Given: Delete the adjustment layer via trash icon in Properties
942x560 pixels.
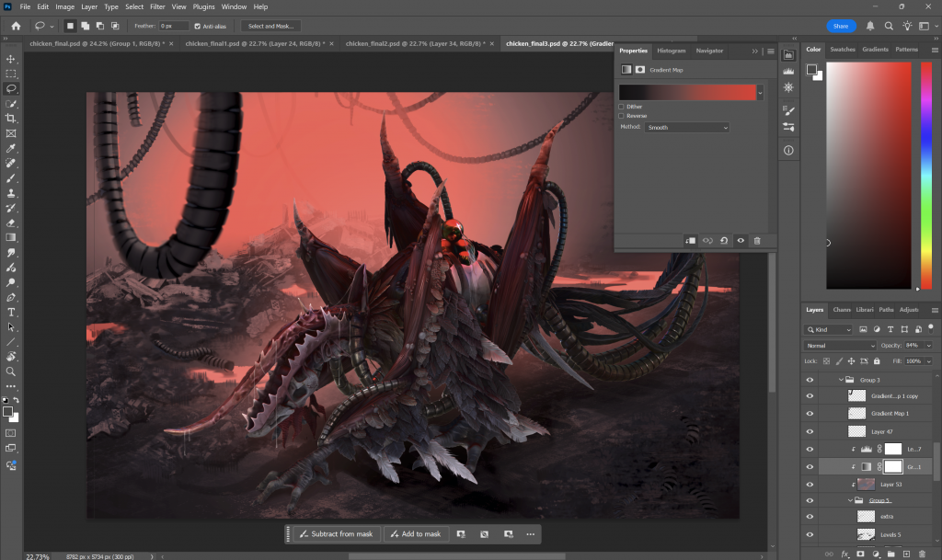Looking at the screenshot, I should point(757,241).
